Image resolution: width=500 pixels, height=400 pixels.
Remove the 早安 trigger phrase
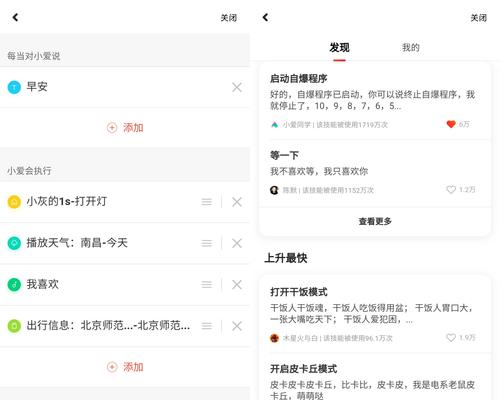[237, 87]
